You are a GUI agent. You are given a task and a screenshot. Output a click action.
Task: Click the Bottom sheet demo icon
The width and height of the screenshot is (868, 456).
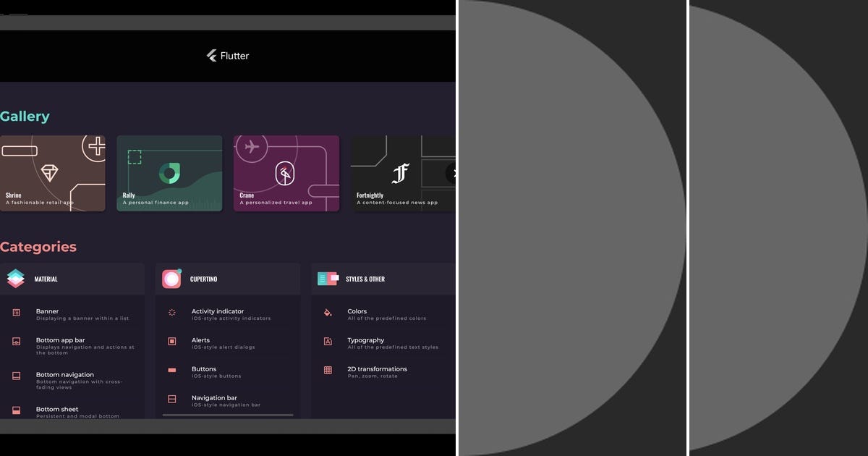(x=17, y=410)
